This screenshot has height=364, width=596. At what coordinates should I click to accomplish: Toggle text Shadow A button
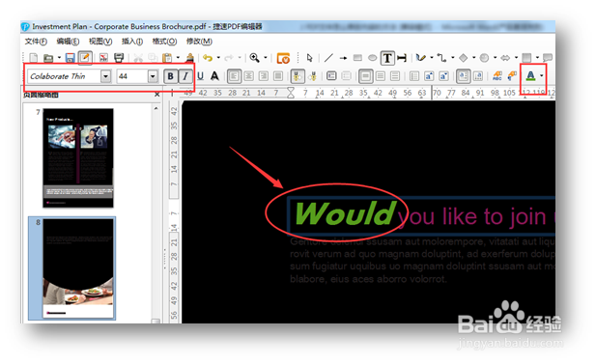tap(214, 76)
